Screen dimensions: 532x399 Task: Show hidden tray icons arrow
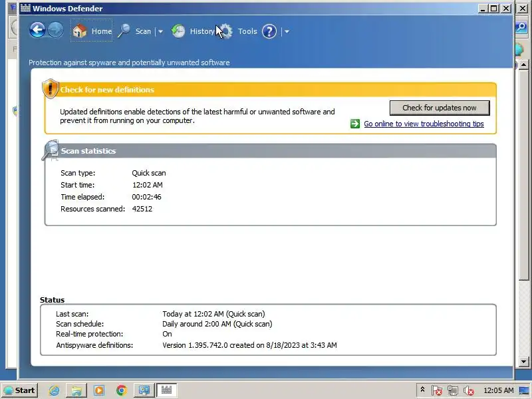(422, 390)
